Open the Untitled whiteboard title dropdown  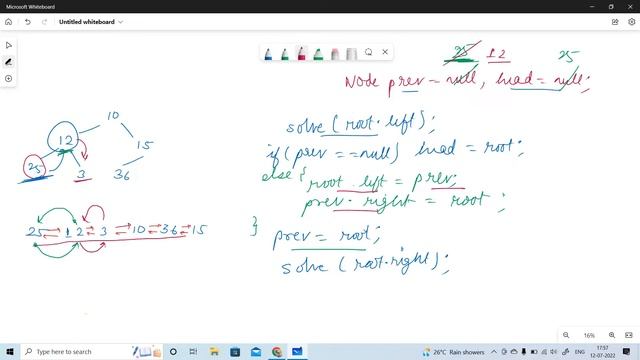pos(91,22)
